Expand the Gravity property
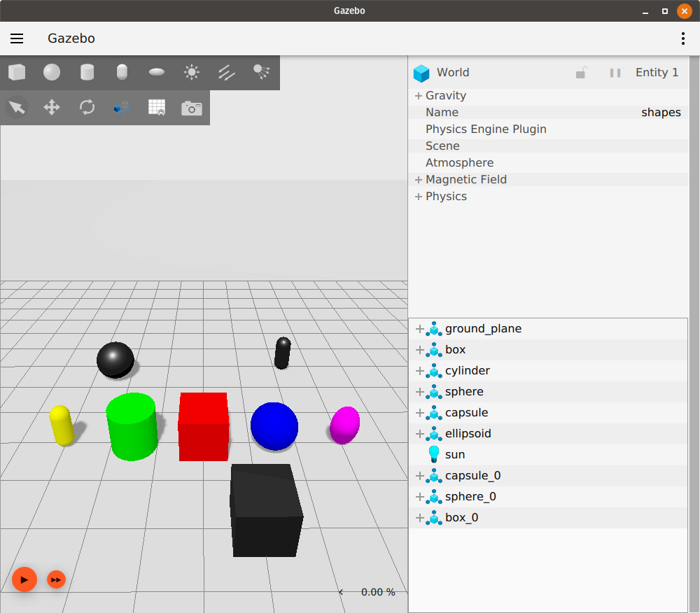700x613 pixels. pos(419,95)
